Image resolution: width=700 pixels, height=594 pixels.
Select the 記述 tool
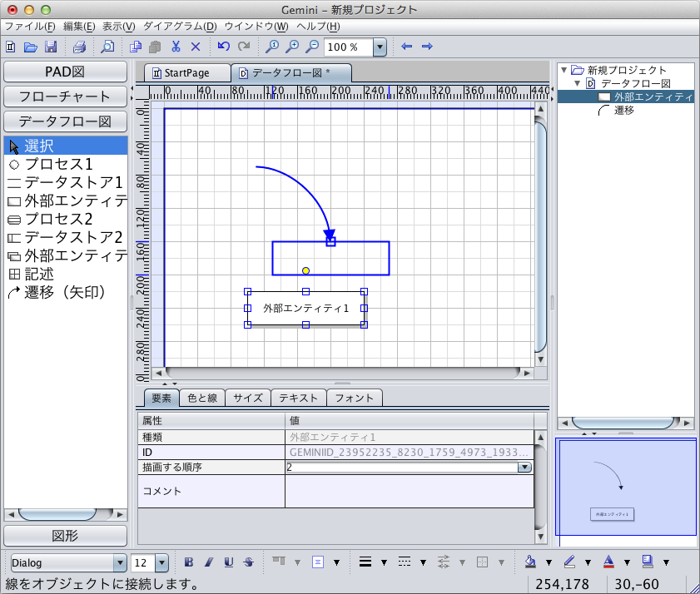[x=66, y=274]
